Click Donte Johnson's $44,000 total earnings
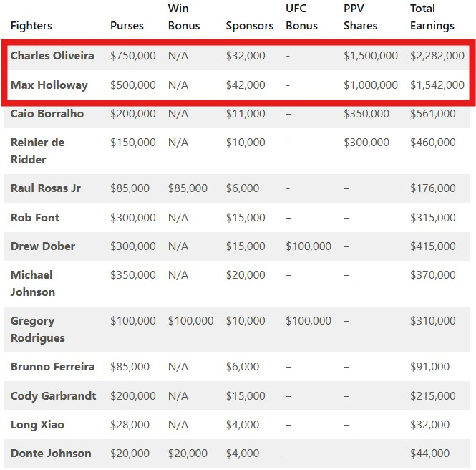This screenshot has width=476, height=470. pos(429,453)
